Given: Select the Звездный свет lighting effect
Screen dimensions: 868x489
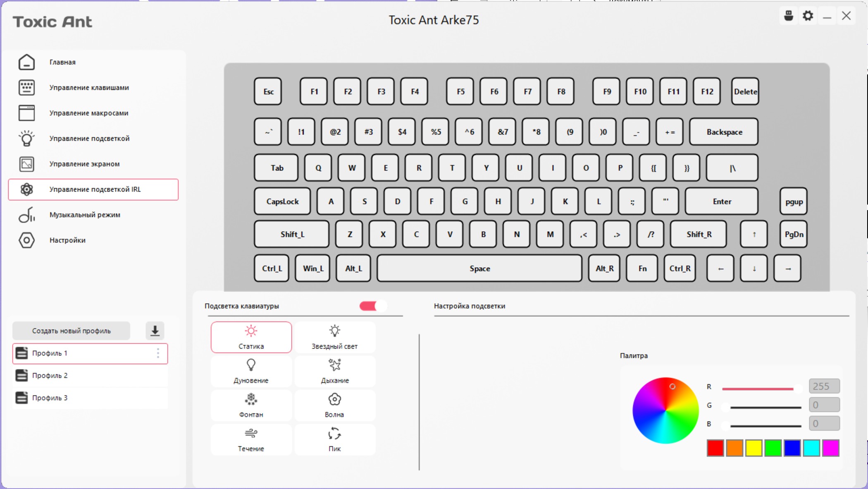Looking at the screenshot, I should click(335, 337).
